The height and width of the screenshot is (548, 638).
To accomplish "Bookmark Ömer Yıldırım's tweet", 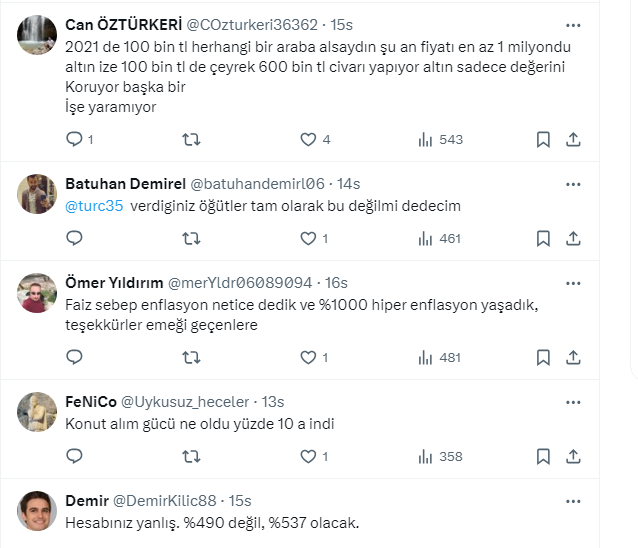I will (x=543, y=357).
